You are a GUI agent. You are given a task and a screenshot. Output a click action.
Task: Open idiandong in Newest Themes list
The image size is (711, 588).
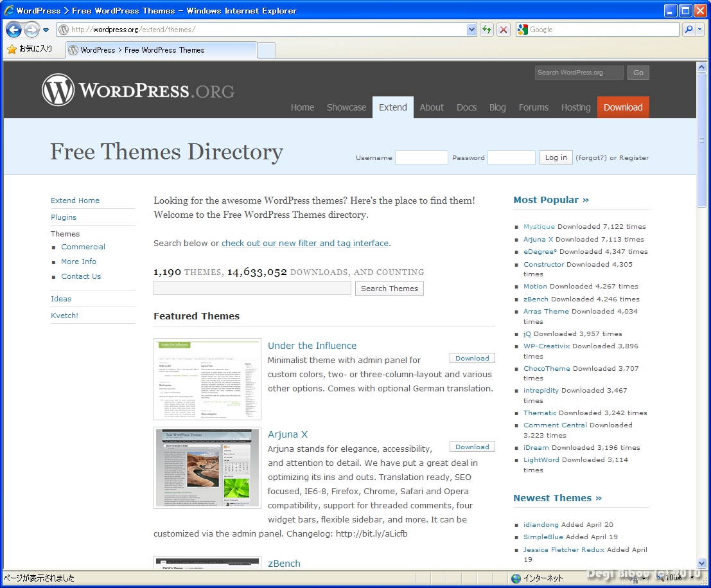click(x=541, y=525)
